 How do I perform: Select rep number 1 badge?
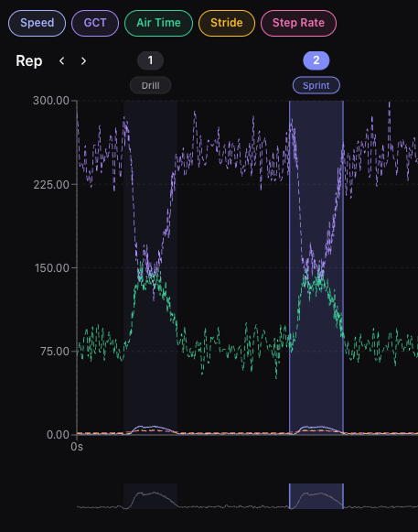(151, 60)
